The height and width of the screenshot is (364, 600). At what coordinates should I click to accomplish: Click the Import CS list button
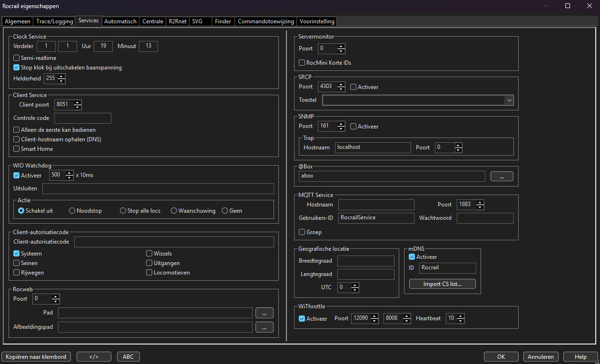click(443, 284)
